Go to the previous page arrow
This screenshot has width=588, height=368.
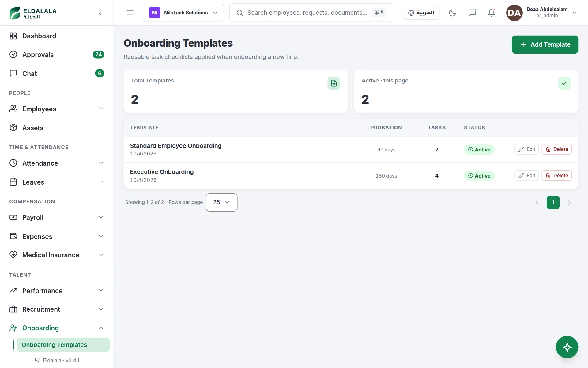[537, 202]
